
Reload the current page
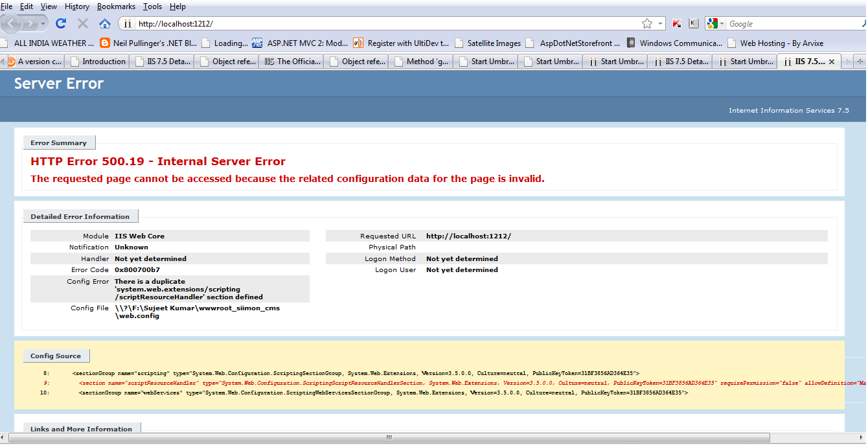pyautogui.click(x=61, y=23)
